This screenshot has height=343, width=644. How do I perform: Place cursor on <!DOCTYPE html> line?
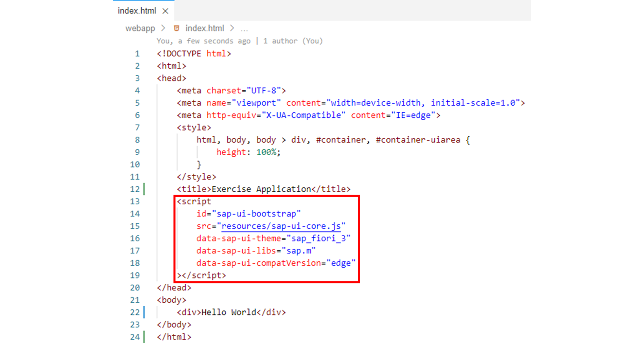pyautogui.click(x=194, y=54)
